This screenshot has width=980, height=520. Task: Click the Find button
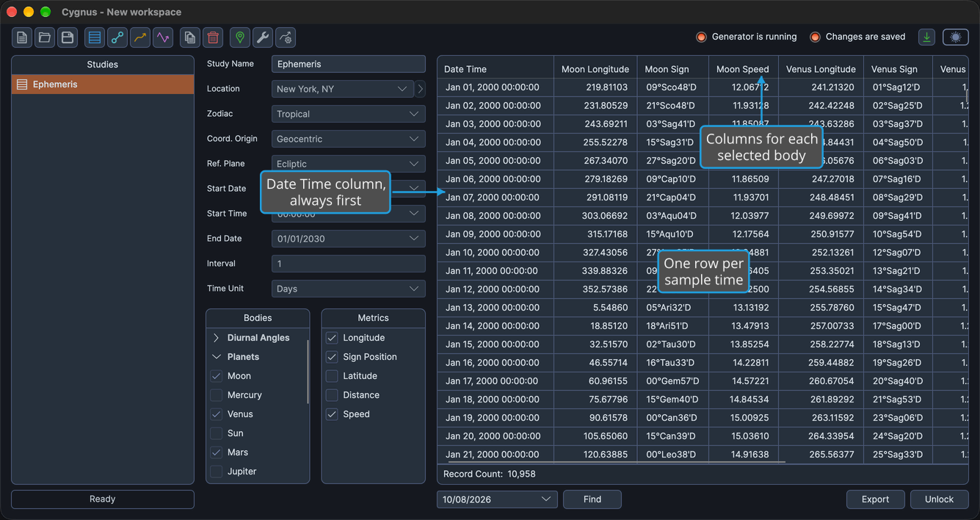pyautogui.click(x=592, y=499)
